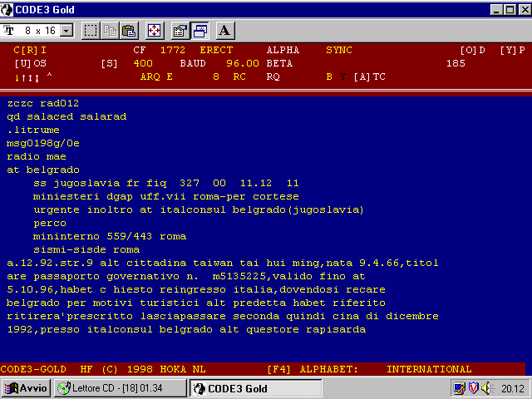Toggle the [A]TC option in header
The width and height of the screenshot is (532, 399).
[x=369, y=76]
